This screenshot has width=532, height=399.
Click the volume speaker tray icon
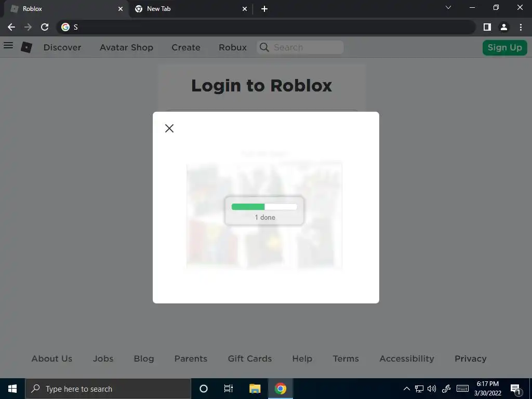pos(432,389)
